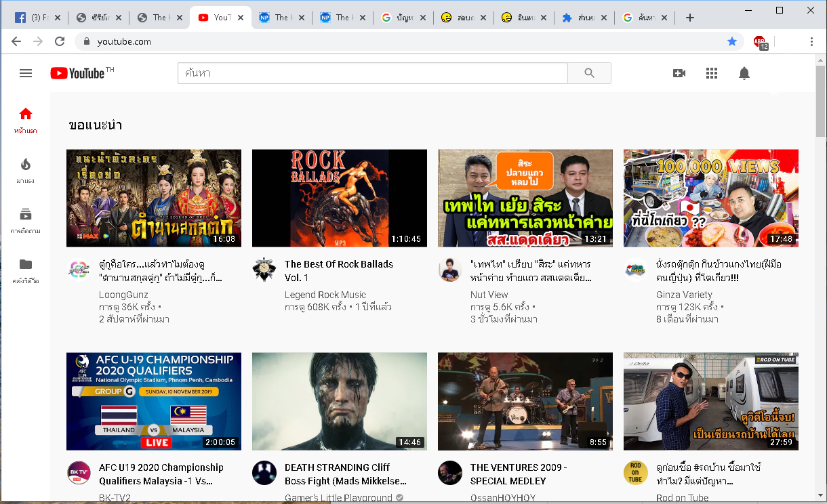Click the Ginza Variety channel avatar

636,269
